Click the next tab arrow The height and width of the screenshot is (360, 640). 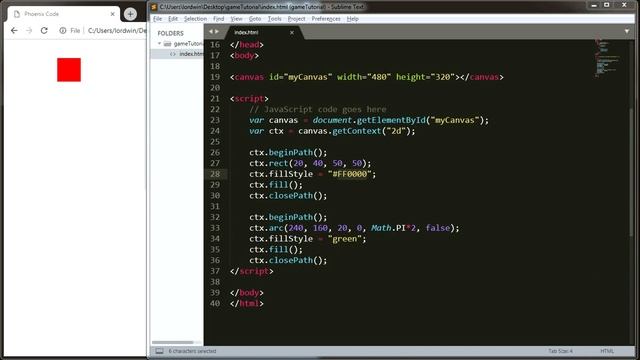point(217,31)
